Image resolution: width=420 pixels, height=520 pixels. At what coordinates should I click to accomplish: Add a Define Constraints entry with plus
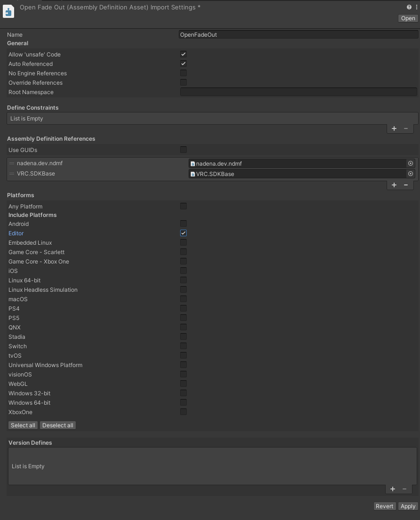394,128
